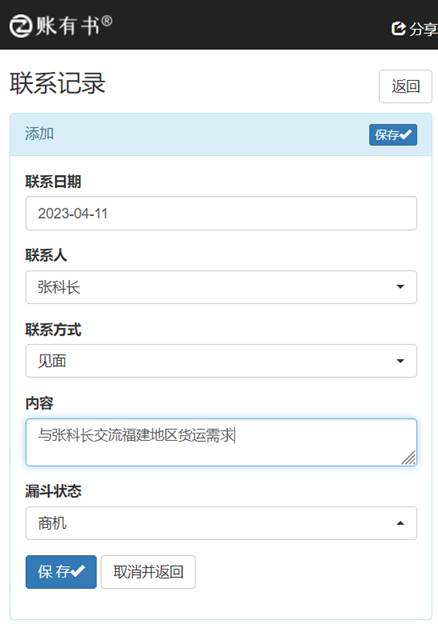Image resolution: width=438 pixels, height=628 pixels.
Task: Open the 联系人 dropdown showing 张科长
Action: (221, 287)
